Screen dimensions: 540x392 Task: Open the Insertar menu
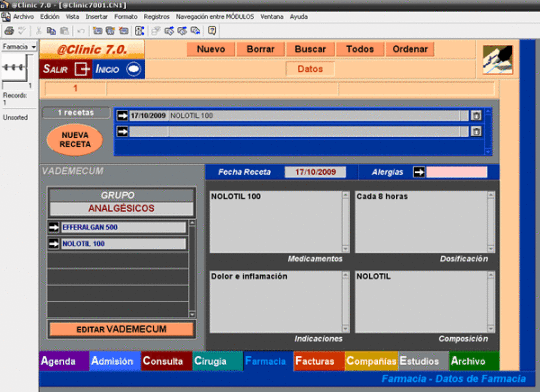pos(96,17)
